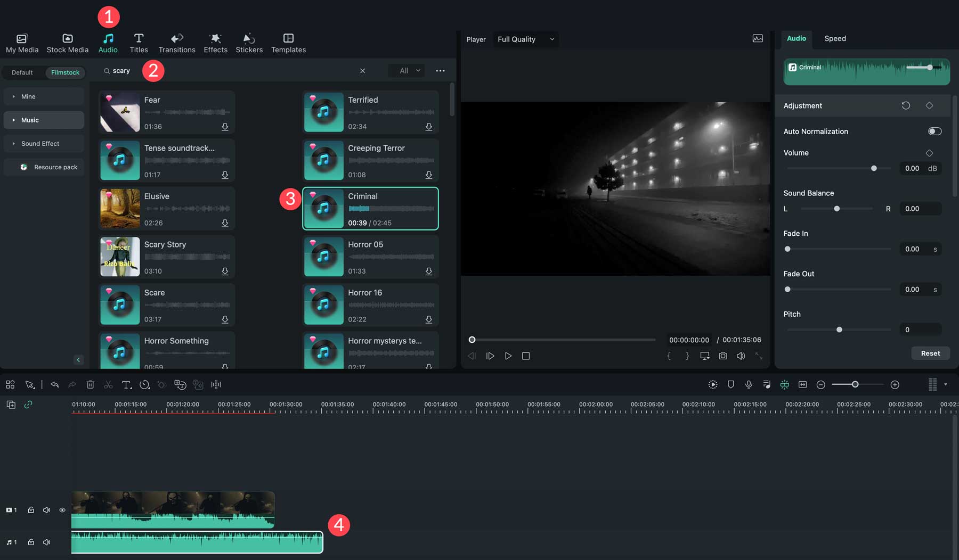Enable the Auto Normalization switch

pyautogui.click(x=935, y=131)
